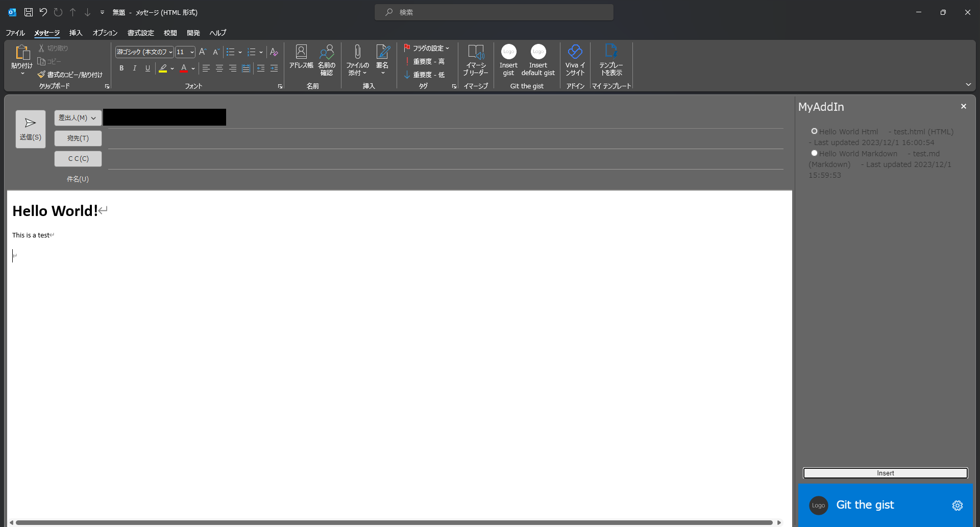Switch to the 書式設定 (Format) tab
The width and height of the screenshot is (980, 527).
[x=141, y=33]
